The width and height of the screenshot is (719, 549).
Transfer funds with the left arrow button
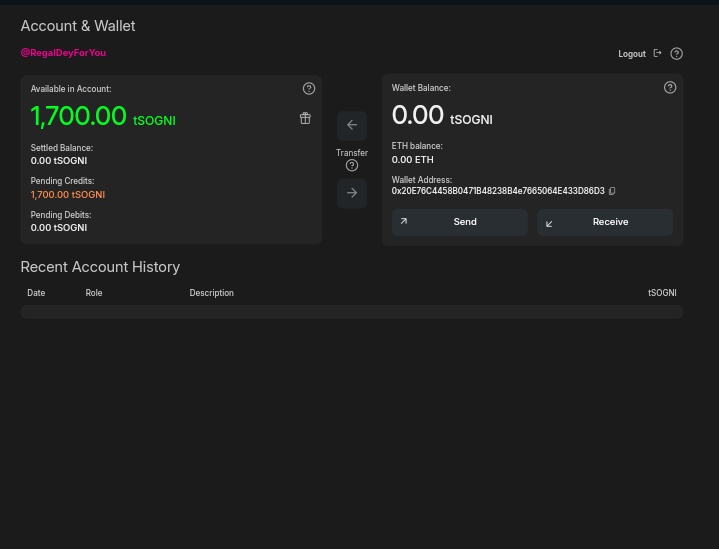click(x=352, y=125)
